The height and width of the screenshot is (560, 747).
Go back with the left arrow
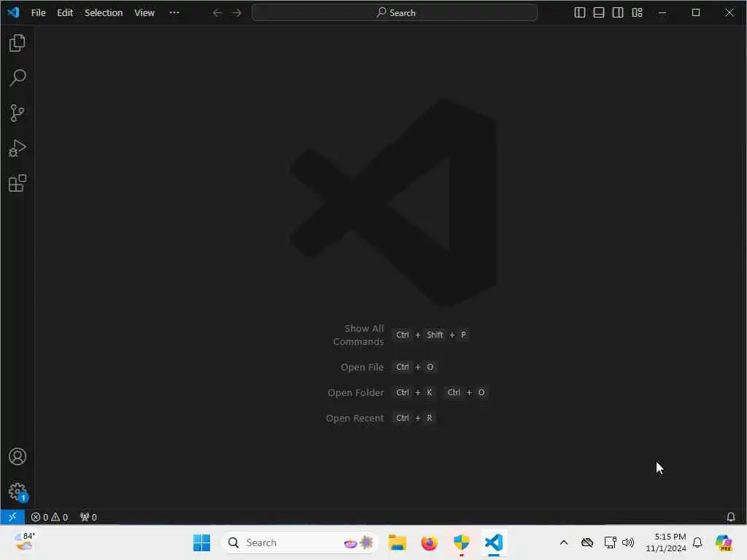(217, 13)
